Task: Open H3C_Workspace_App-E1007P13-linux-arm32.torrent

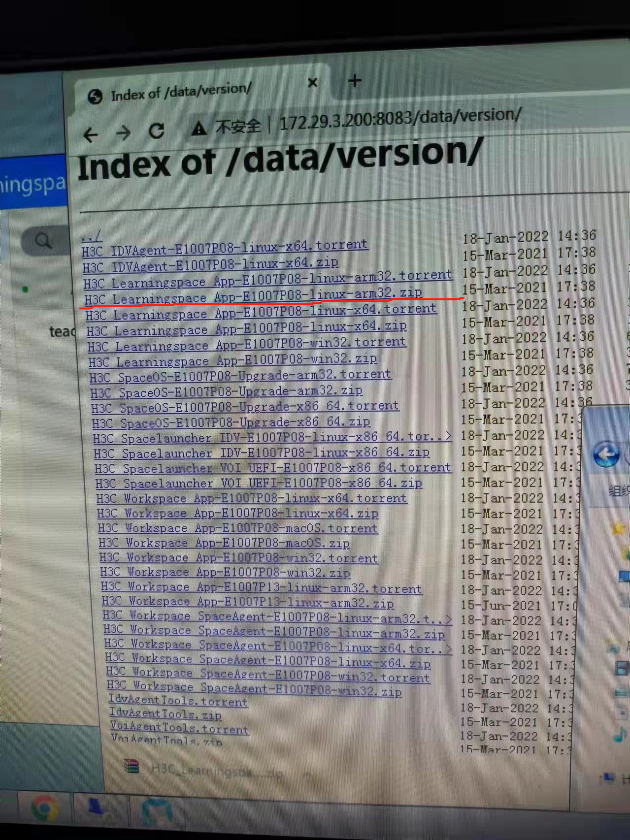Action: [x=262, y=587]
